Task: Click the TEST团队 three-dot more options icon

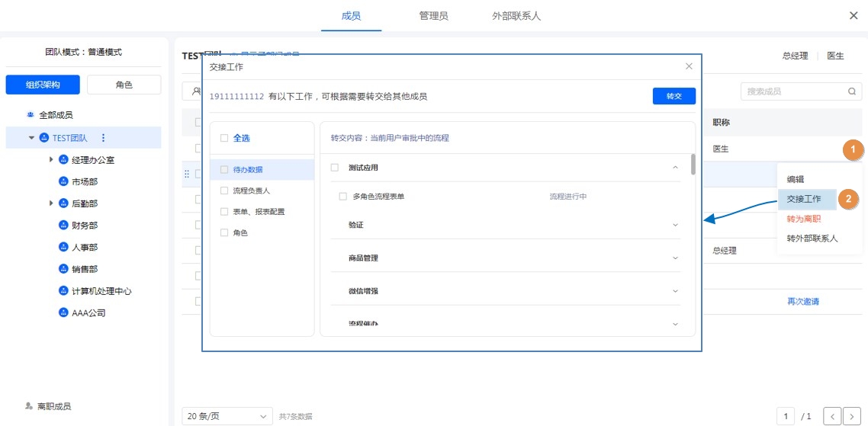Action: click(x=104, y=138)
